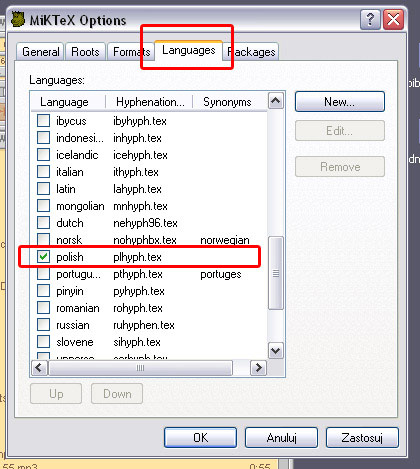Screen dimensions: 420x469
Task: Select the pthyph.tex entry
Action: [138, 274]
